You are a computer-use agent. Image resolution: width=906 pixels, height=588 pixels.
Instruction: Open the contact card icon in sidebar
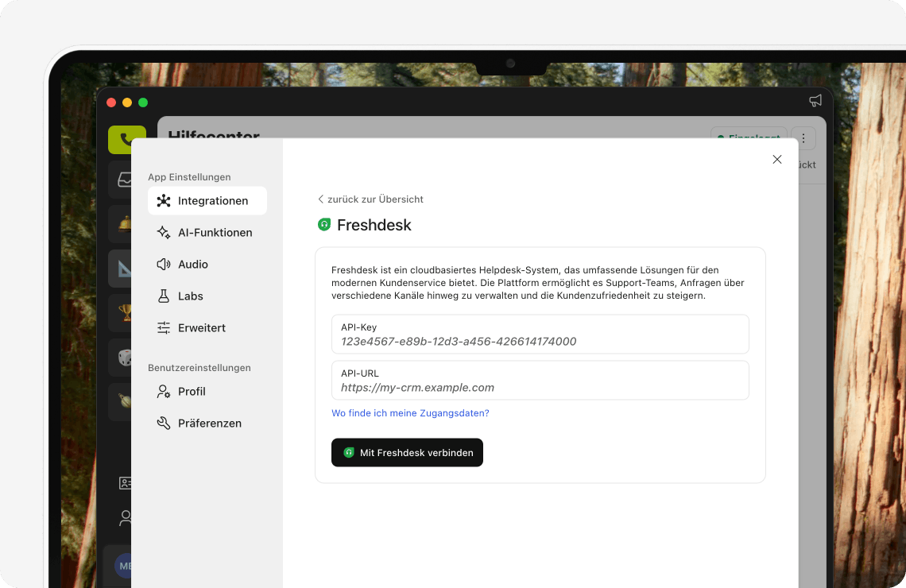pyautogui.click(x=125, y=482)
